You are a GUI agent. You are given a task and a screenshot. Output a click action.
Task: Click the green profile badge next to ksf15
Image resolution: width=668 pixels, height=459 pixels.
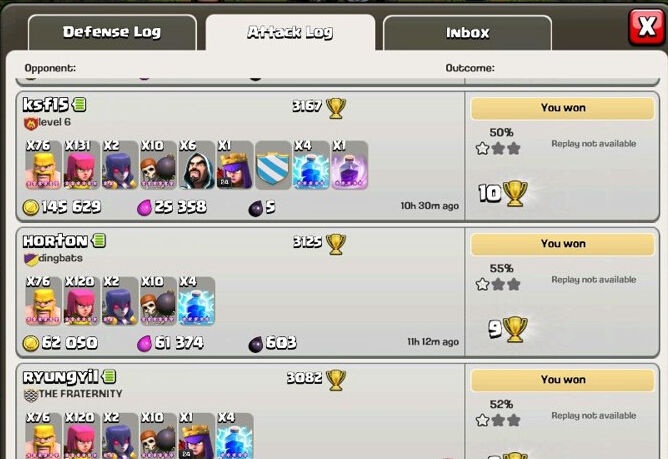79,104
